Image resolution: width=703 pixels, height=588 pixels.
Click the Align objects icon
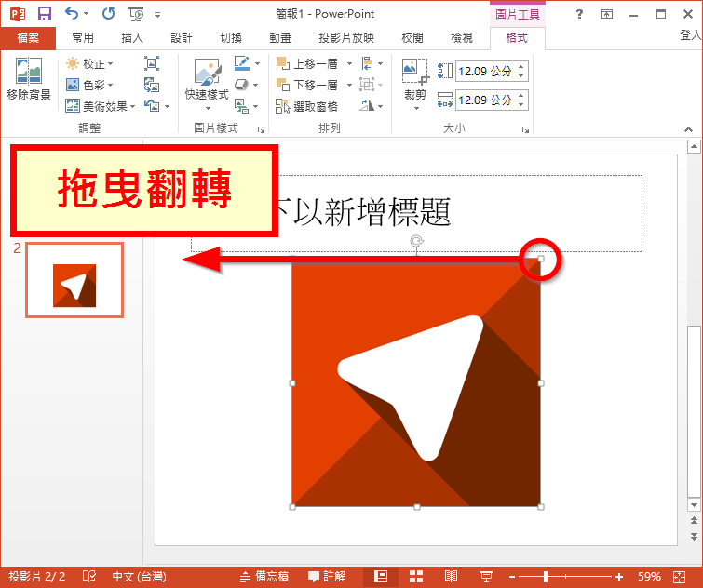367,63
